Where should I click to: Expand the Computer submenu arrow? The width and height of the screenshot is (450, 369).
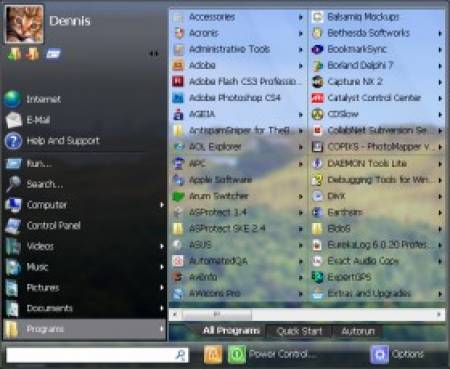[x=162, y=205]
